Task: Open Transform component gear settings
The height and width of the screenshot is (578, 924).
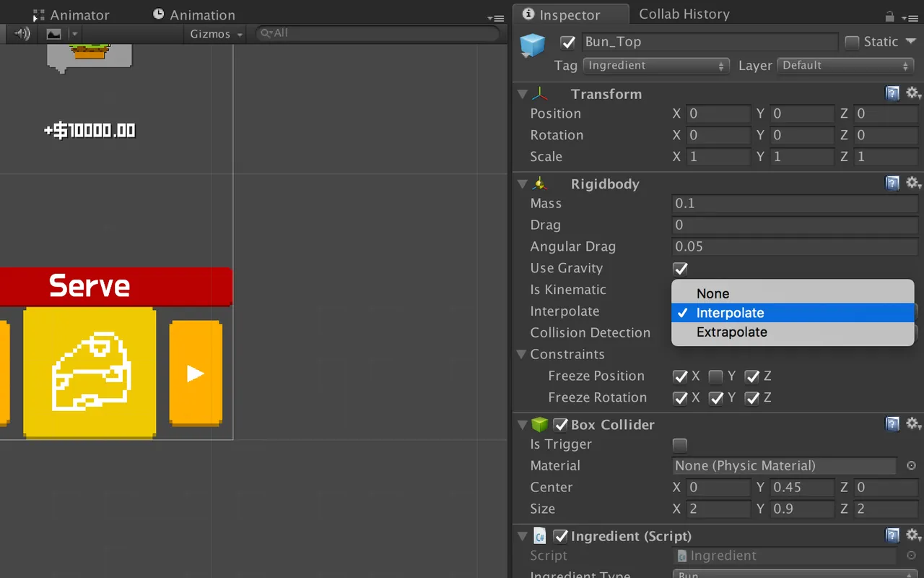Action: click(x=914, y=93)
